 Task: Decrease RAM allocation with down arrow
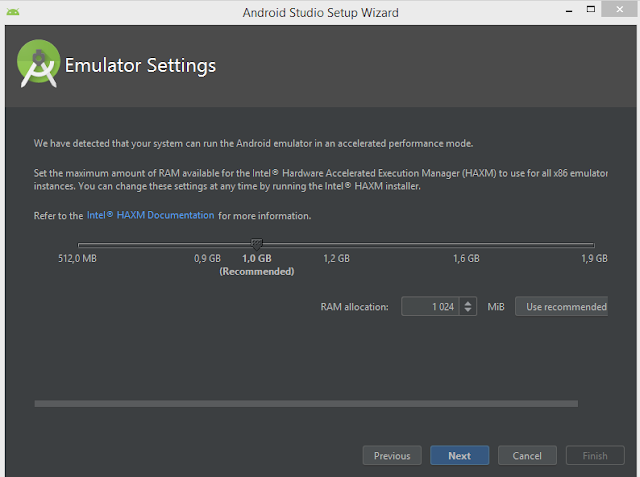[468, 311]
